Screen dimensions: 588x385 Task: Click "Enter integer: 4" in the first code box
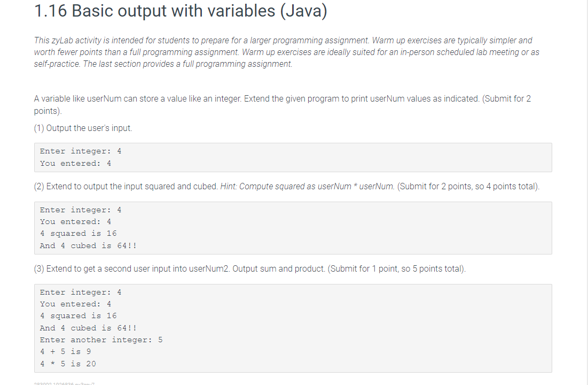[x=81, y=151]
